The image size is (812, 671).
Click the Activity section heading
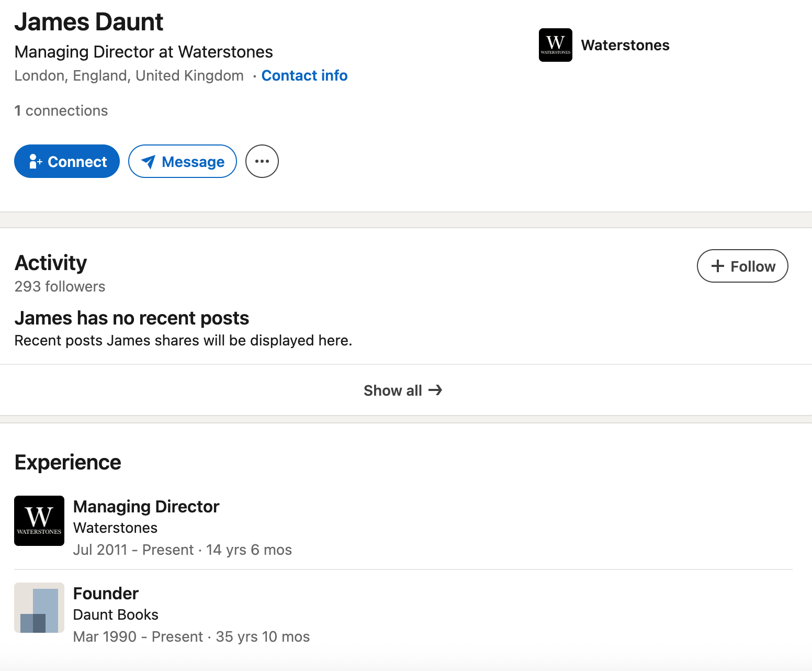pyautogui.click(x=51, y=263)
